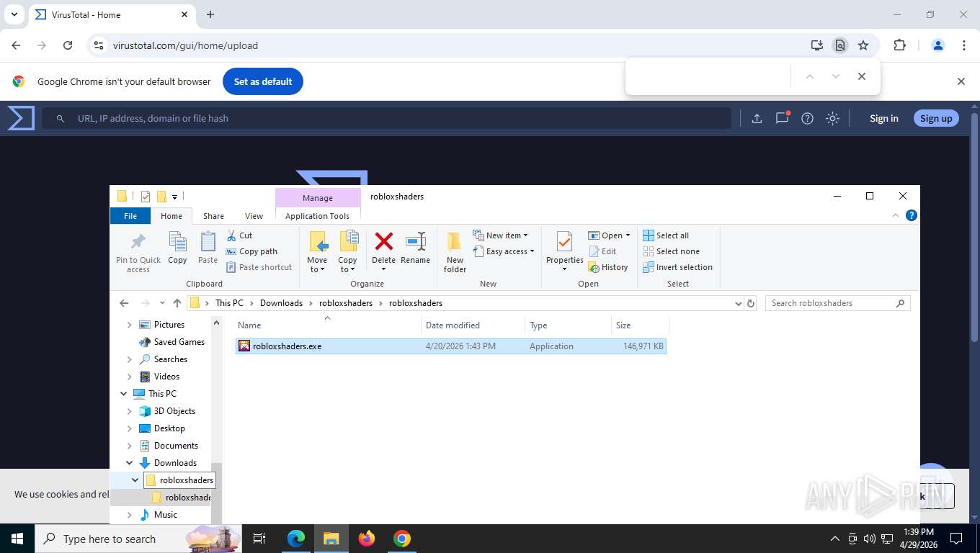Pin selected item to Quick access
This screenshot has width=980, height=553.
click(x=138, y=252)
